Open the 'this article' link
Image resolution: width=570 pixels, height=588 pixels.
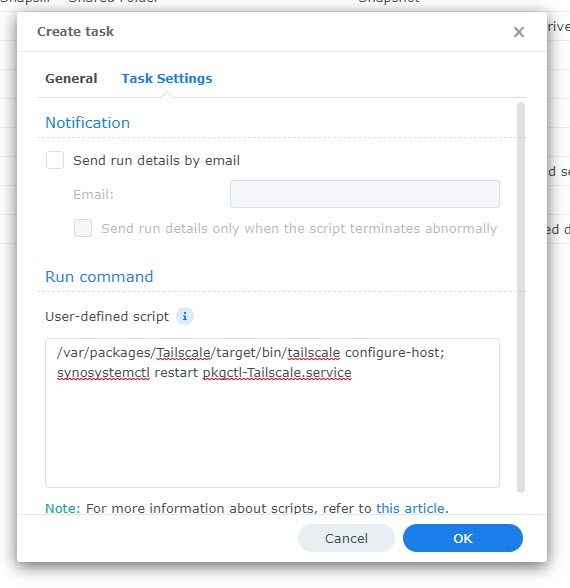click(410, 508)
